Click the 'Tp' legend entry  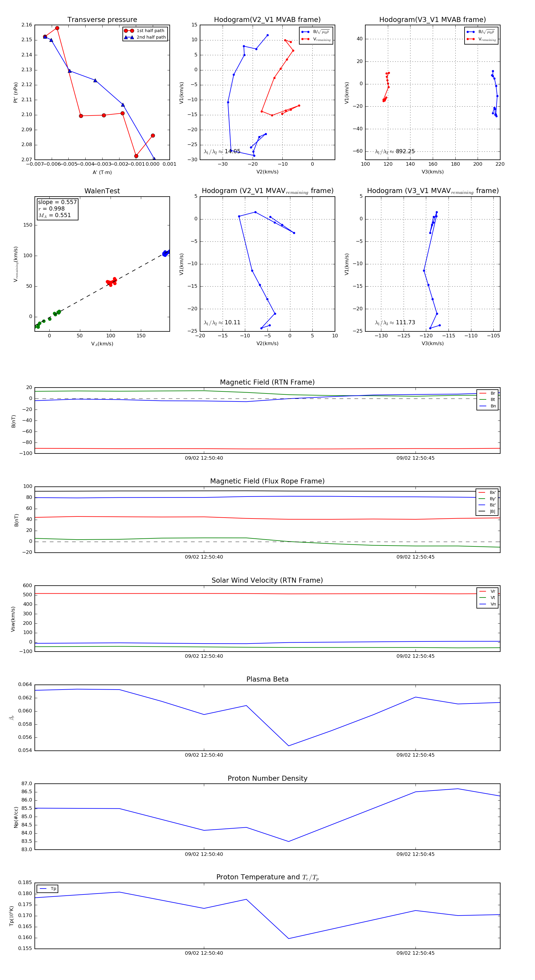(x=48, y=889)
